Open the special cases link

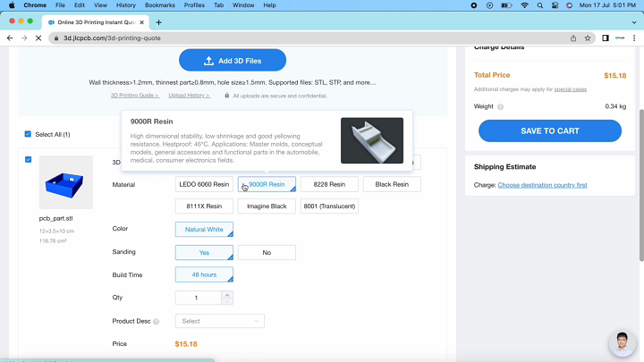[x=571, y=89]
